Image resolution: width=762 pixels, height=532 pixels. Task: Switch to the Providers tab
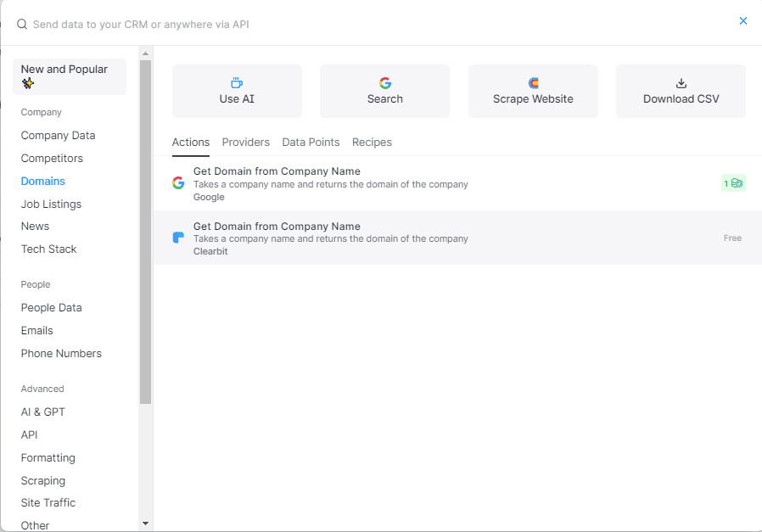pyautogui.click(x=245, y=143)
